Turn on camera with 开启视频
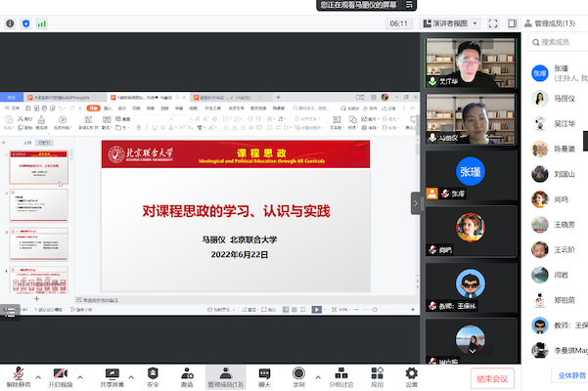This screenshot has width=588, height=391. coord(61,375)
